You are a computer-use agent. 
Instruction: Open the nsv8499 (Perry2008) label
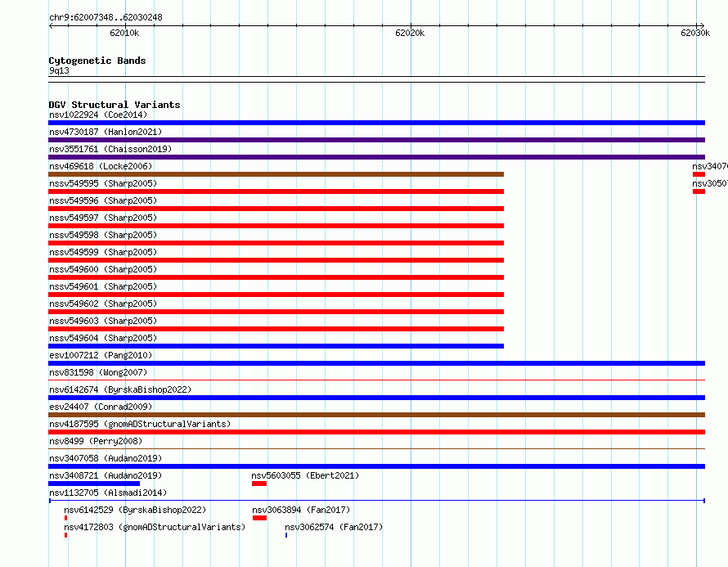96,441
